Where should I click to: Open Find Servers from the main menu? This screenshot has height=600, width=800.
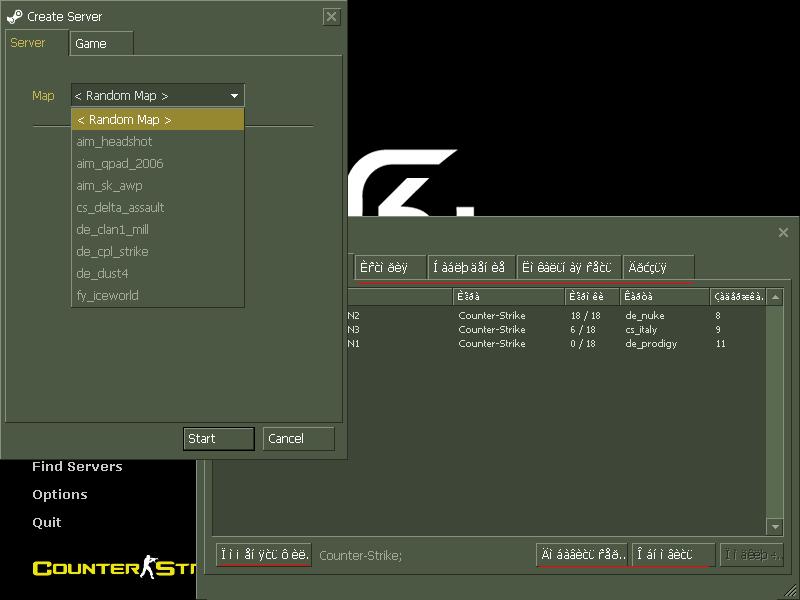coord(77,466)
